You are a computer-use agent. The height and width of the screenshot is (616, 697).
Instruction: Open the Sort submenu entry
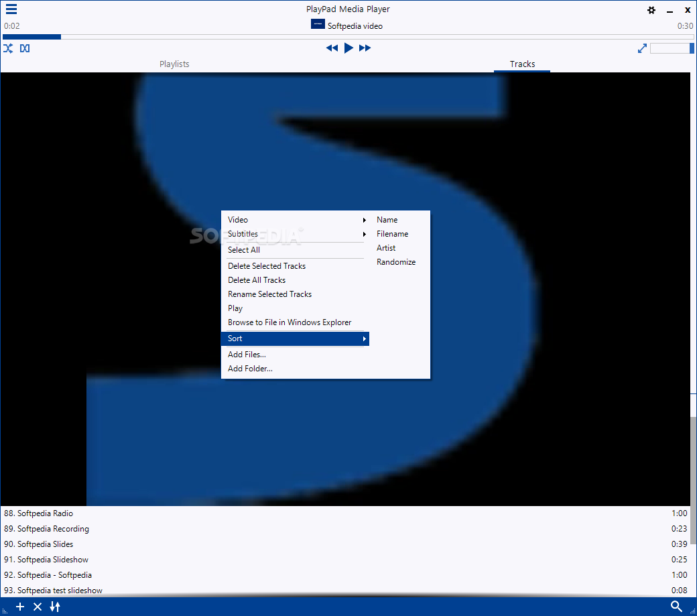coord(295,338)
